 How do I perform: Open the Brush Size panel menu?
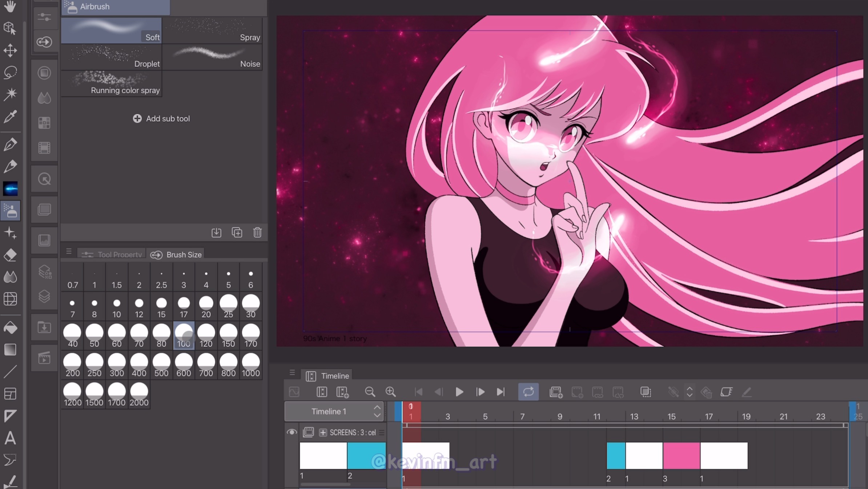(69, 251)
